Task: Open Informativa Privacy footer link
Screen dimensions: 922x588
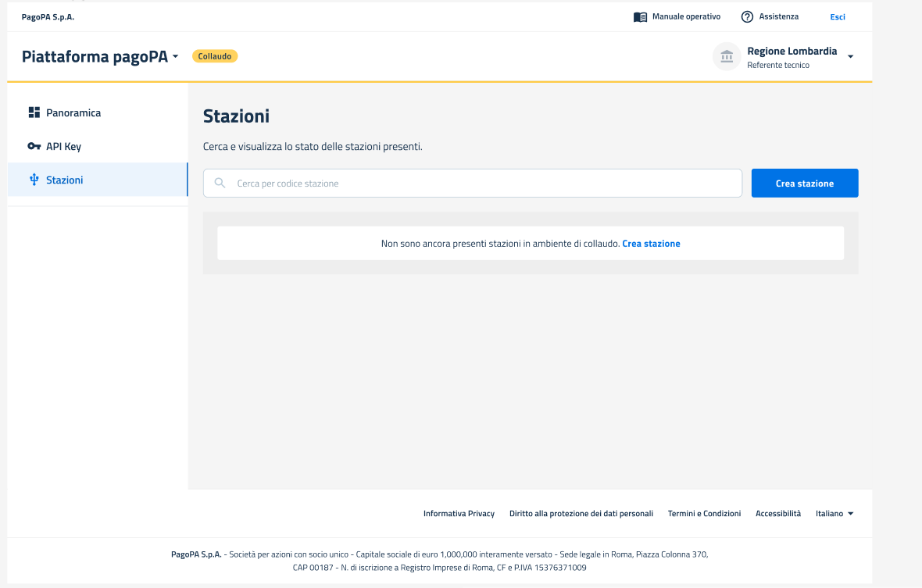Action: pyautogui.click(x=459, y=514)
